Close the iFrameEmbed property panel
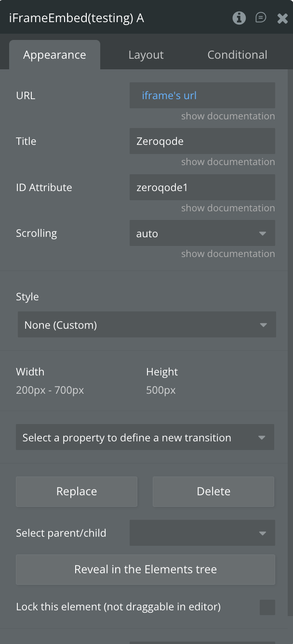Viewport: 293px width, 644px height. click(x=282, y=18)
